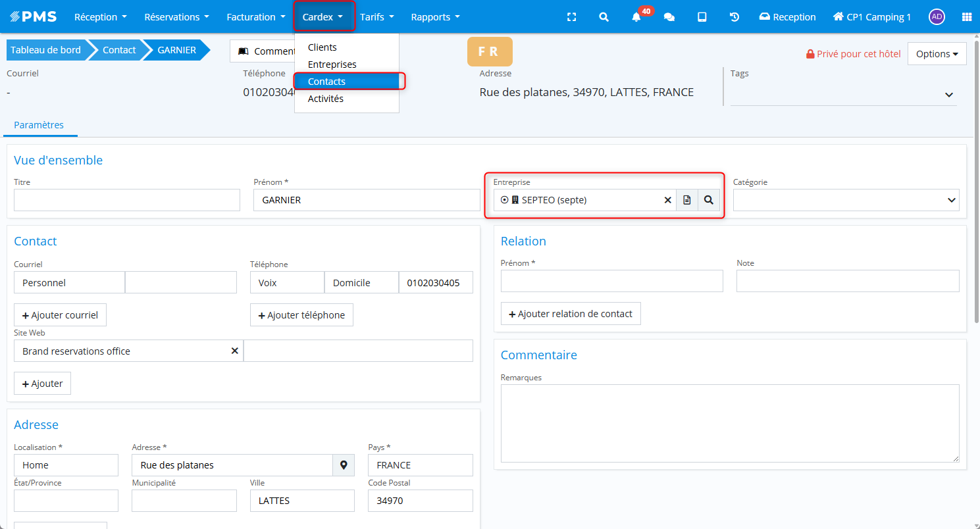Select Contacts in the Cardex menu
The image size is (980, 529).
pos(327,82)
